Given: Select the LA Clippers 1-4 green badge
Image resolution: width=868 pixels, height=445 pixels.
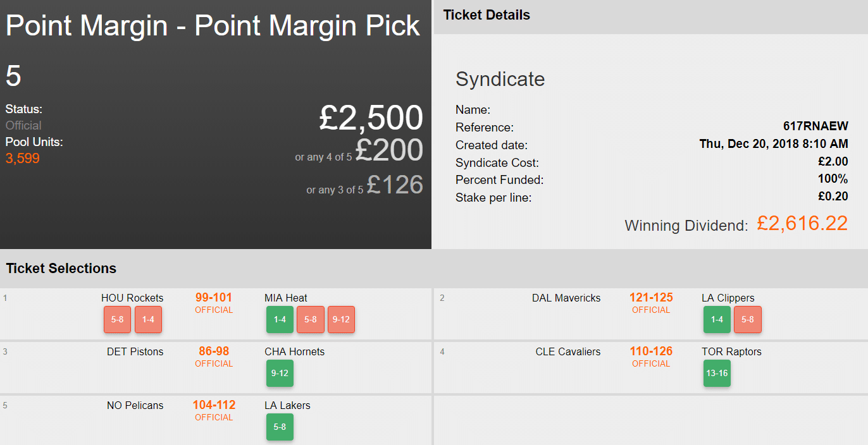Looking at the screenshot, I should [x=717, y=320].
